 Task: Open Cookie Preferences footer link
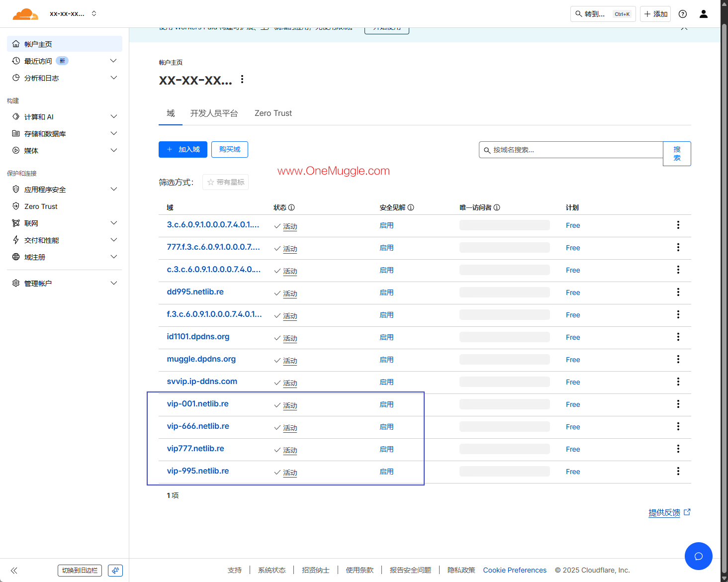[x=515, y=570]
